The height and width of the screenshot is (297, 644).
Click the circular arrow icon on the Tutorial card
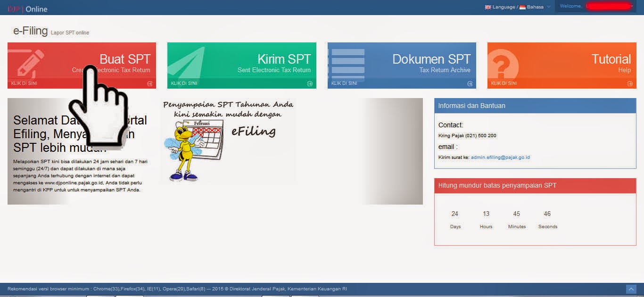click(629, 83)
